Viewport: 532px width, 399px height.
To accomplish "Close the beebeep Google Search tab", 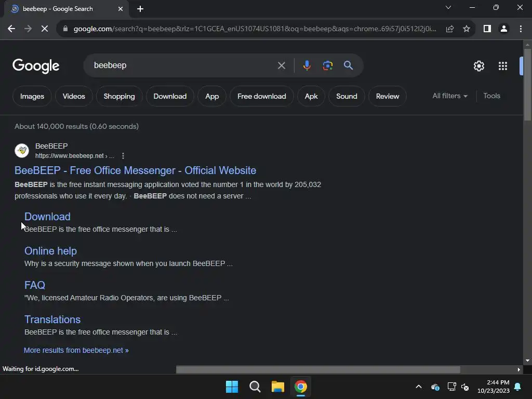I will (x=121, y=9).
